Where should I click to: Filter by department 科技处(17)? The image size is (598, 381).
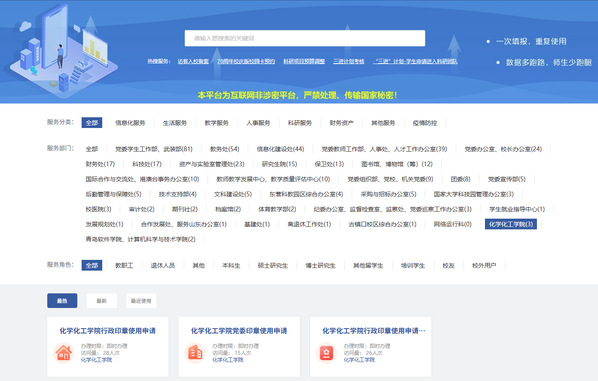(147, 164)
